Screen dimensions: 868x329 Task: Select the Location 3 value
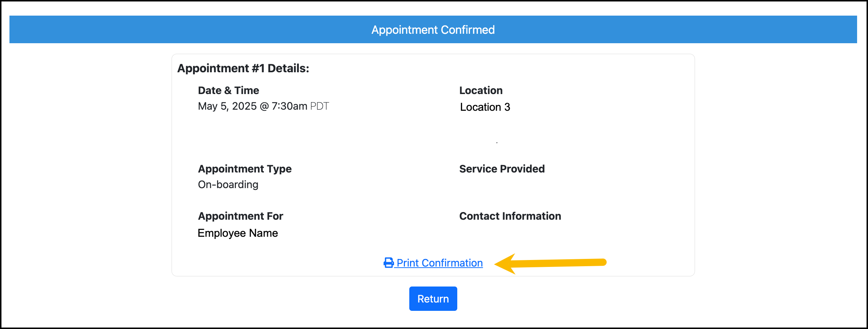[x=485, y=107]
